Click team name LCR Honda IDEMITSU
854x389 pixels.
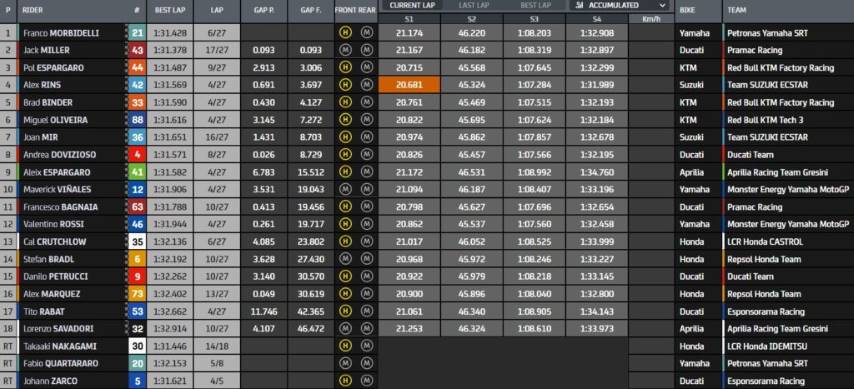tap(766, 346)
